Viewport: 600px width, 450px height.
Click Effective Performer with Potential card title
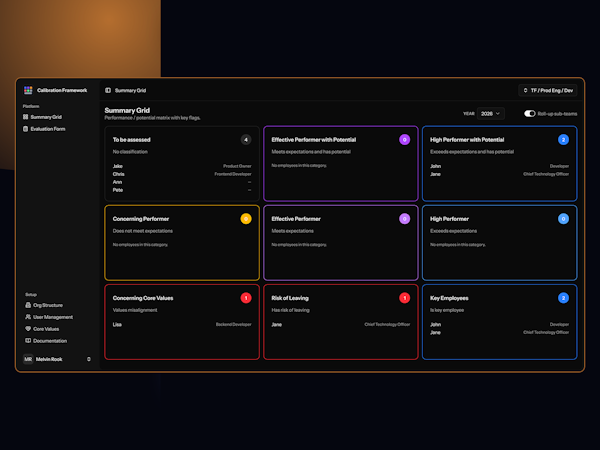(x=313, y=140)
